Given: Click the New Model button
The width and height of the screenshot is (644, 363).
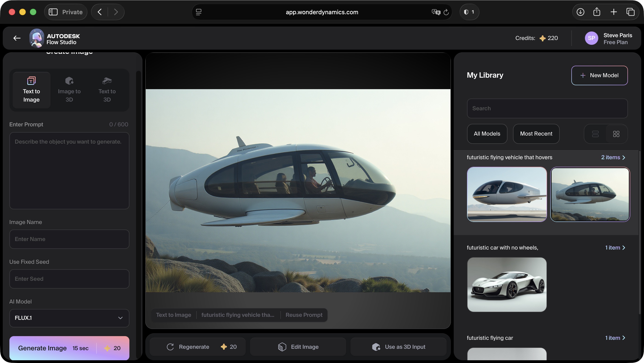Looking at the screenshot, I should 599,75.
